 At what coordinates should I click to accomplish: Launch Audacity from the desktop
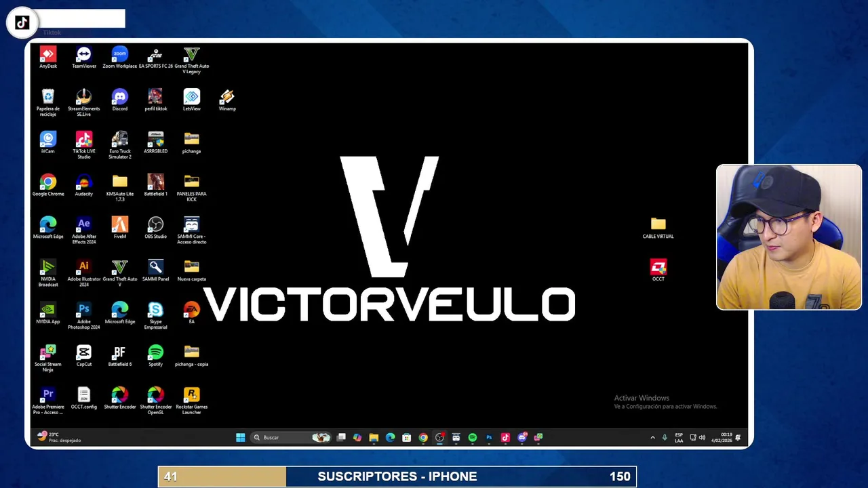click(x=84, y=185)
